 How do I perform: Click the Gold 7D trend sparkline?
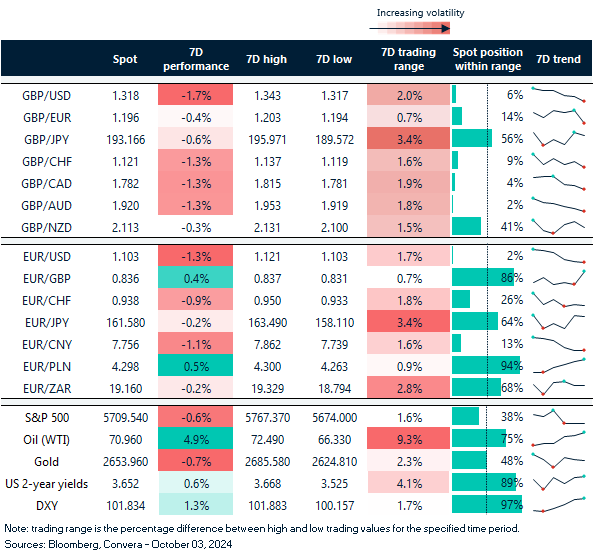coord(558,461)
